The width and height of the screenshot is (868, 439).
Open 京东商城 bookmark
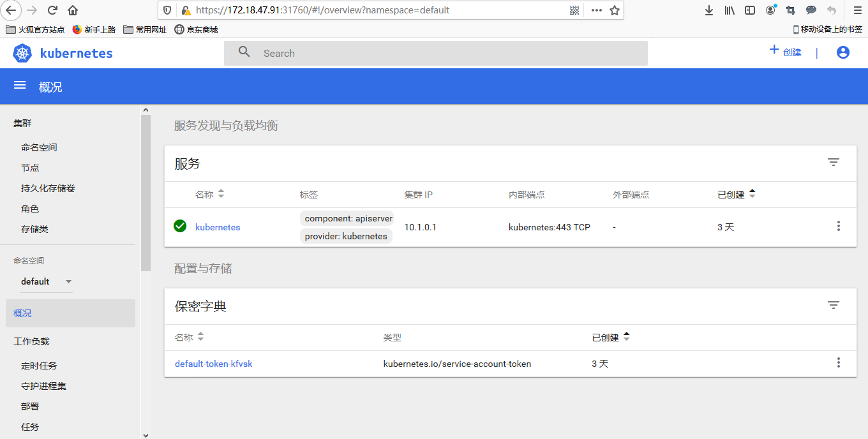196,29
